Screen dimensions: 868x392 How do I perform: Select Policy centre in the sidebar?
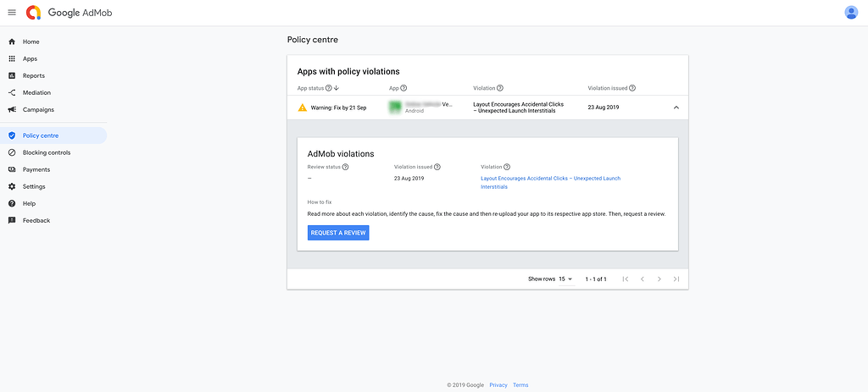pos(53,135)
